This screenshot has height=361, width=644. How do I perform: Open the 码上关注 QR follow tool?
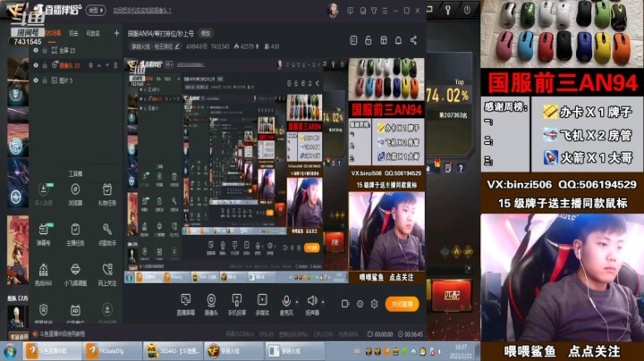107,274
